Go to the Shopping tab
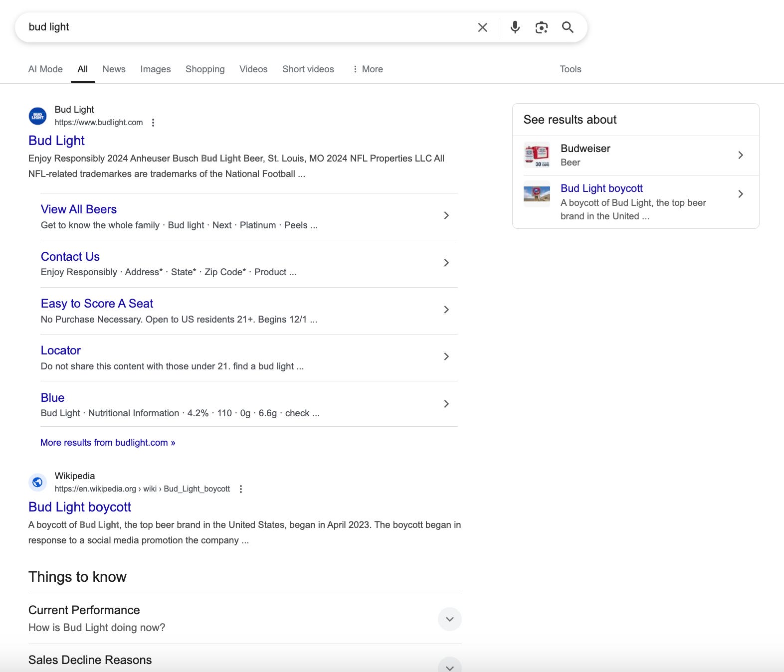Screen dimensions: 784x672 (x=205, y=69)
